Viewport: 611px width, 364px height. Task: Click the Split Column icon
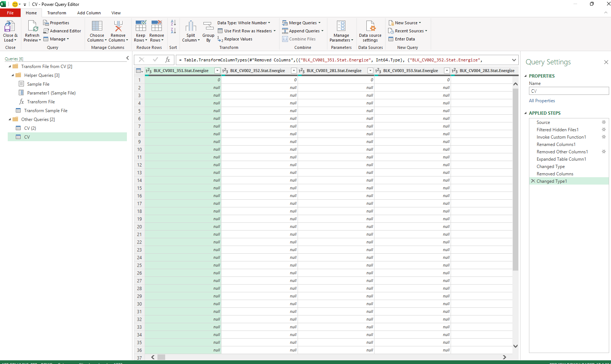(x=191, y=26)
